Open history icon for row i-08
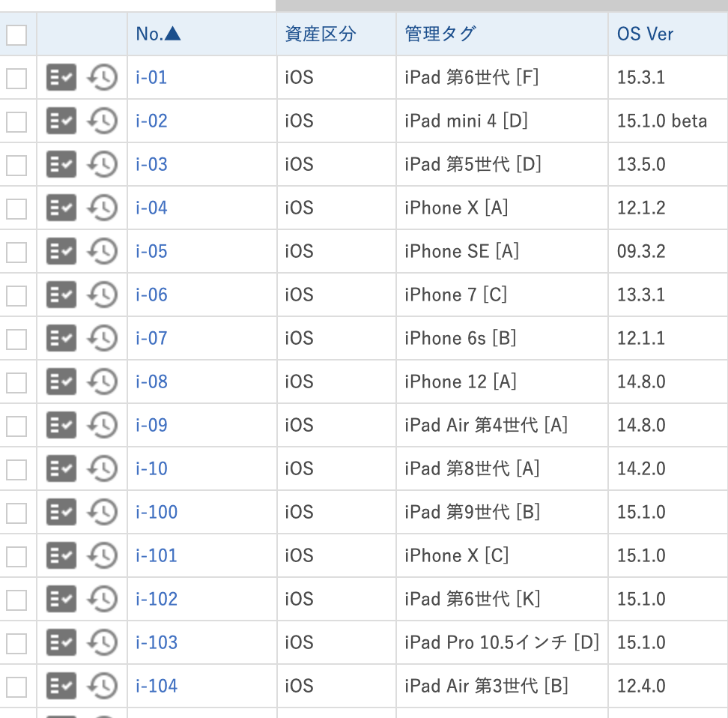 (102, 381)
